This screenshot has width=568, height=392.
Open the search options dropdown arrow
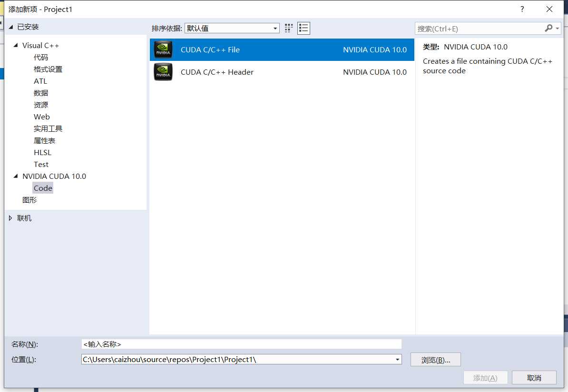tap(557, 28)
